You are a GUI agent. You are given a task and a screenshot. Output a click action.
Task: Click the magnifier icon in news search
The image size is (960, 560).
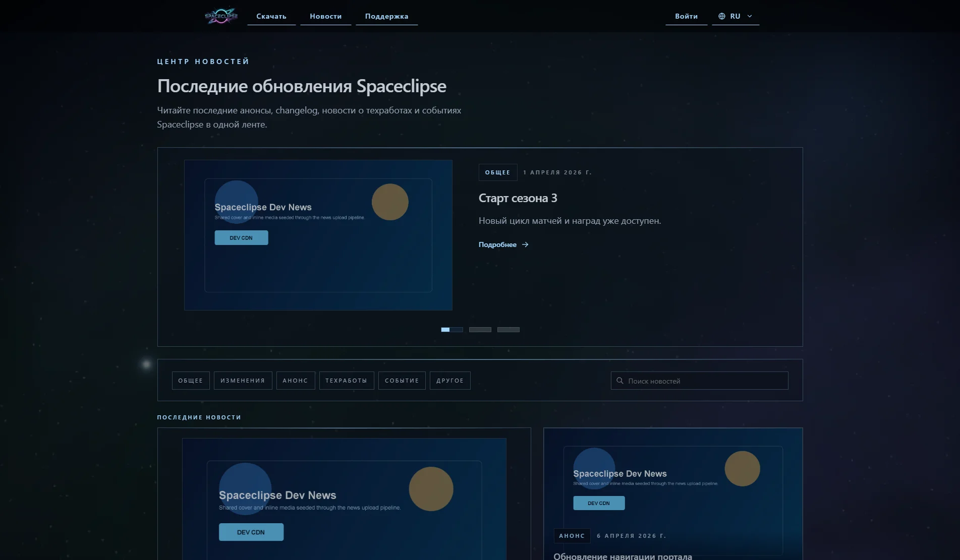pos(620,381)
